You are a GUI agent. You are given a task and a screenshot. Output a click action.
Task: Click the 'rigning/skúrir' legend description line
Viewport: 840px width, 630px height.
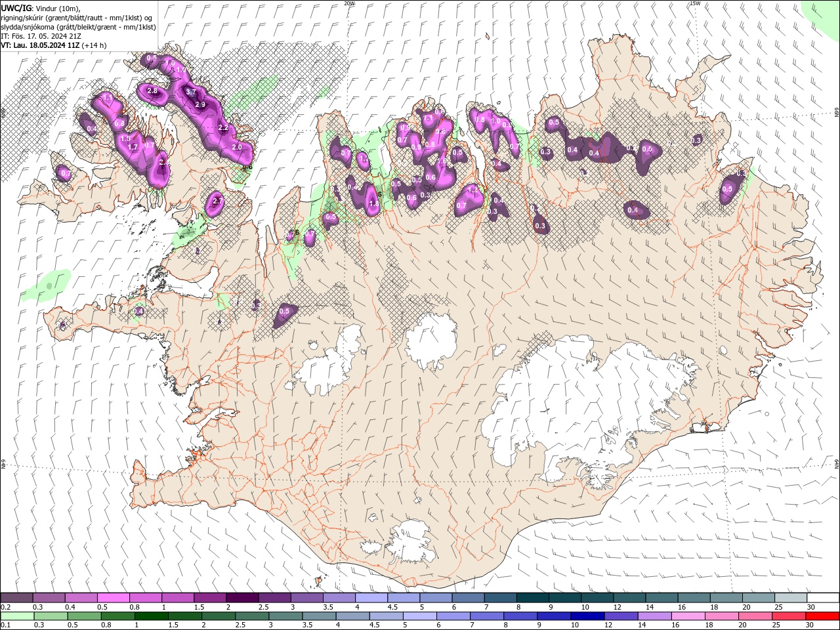[x=77, y=18]
